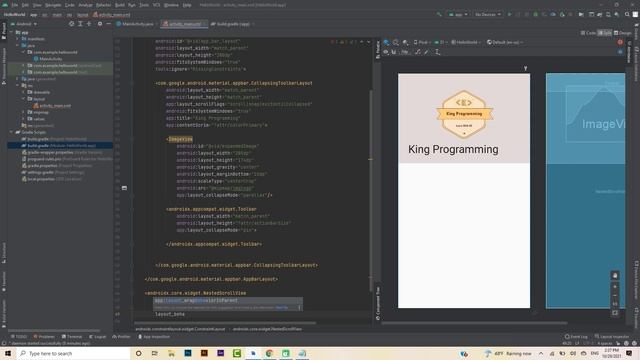The width and height of the screenshot is (640, 360).
Task: Open the TODO tool window
Action: click(19, 337)
